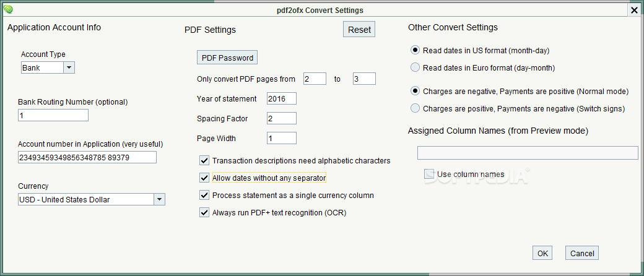Open the Account Type dropdown
Image resolution: width=644 pixels, height=276 pixels.
(x=69, y=68)
